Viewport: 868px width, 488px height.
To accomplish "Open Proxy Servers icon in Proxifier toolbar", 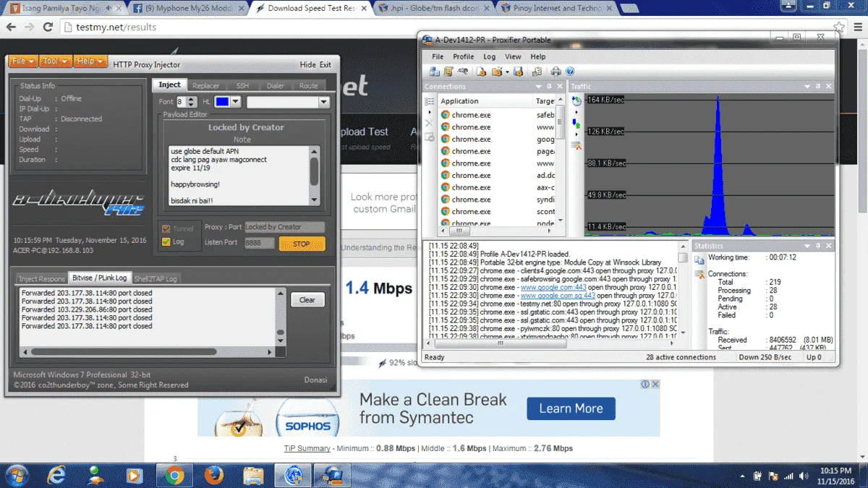I will click(435, 72).
